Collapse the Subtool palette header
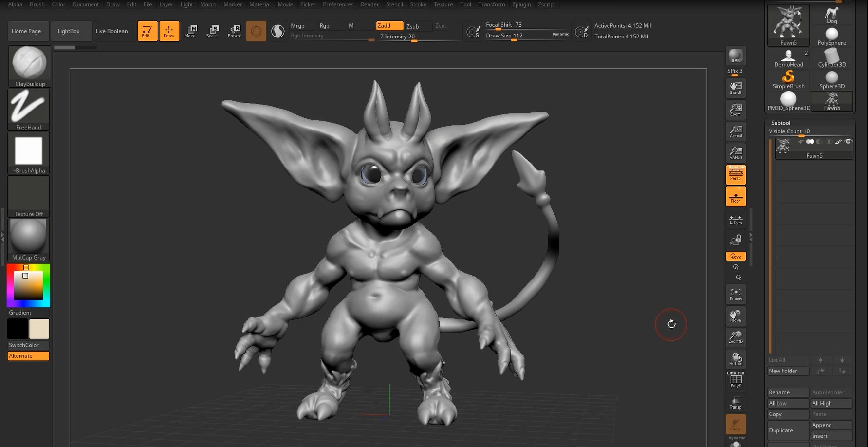 [x=780, y=123]
